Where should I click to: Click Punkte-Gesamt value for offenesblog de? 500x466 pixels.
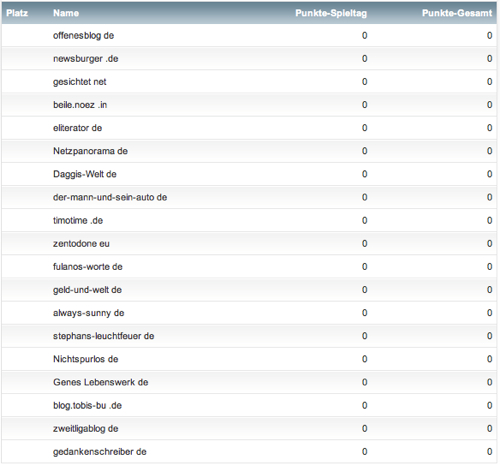click(x=489, y=36)
